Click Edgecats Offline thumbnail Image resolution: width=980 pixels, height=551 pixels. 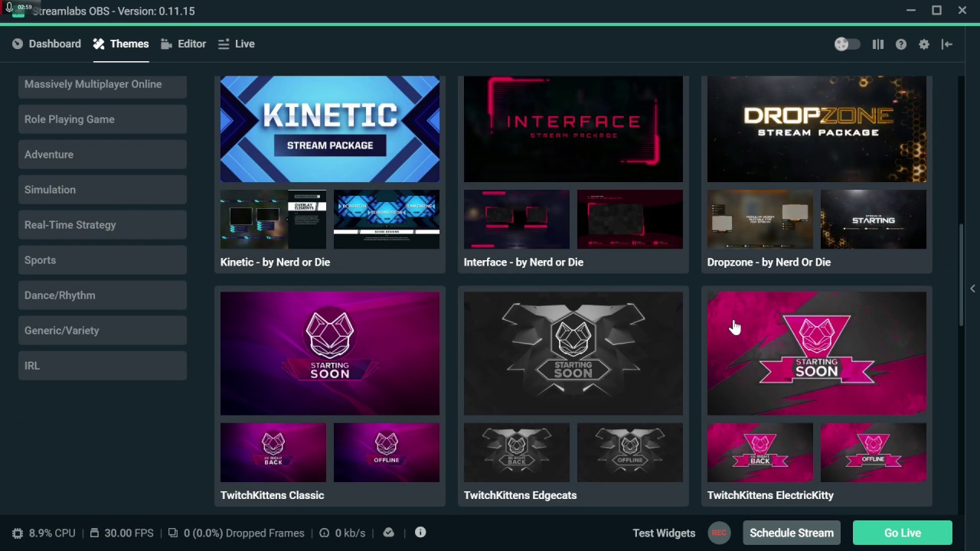coord(630,452)
